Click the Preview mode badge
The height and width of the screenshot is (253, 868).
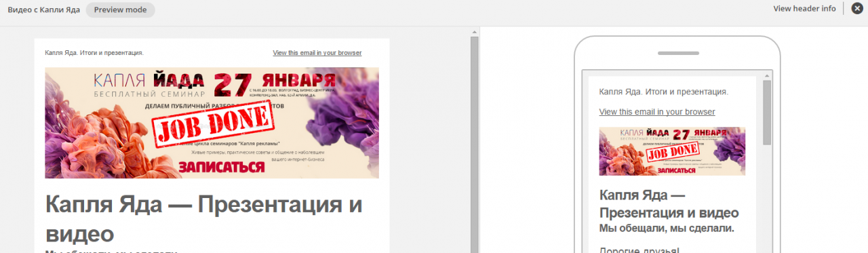tap(120, 9)
